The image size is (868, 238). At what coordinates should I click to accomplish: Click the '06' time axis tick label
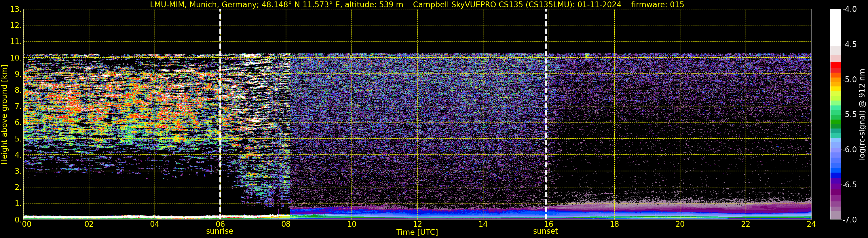pyautogui.click(x=220, y=224)
